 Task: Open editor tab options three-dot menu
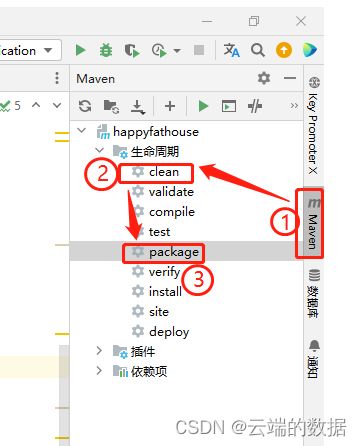(57, 78)
